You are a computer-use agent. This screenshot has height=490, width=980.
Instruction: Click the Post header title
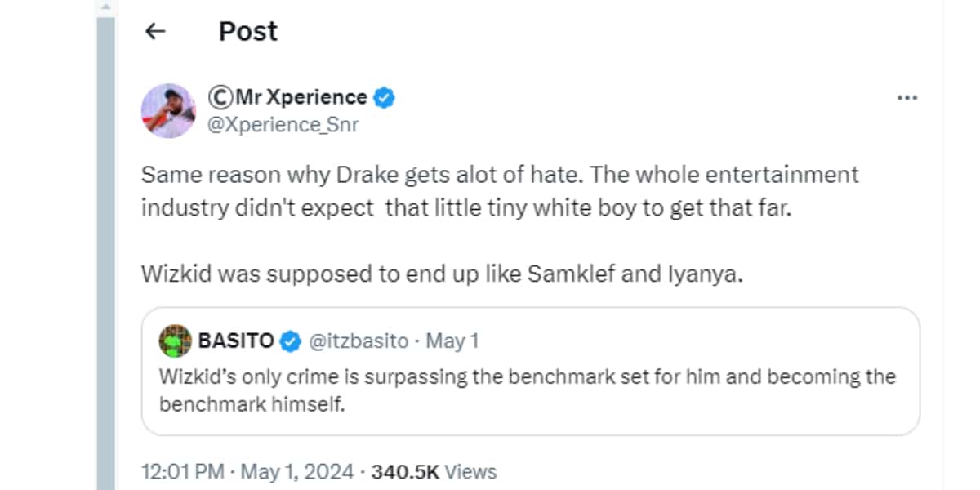click(248, 32)
